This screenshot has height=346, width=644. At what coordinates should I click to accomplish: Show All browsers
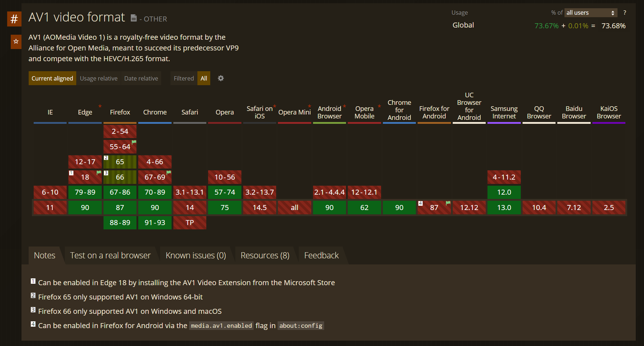coord(204,78)
